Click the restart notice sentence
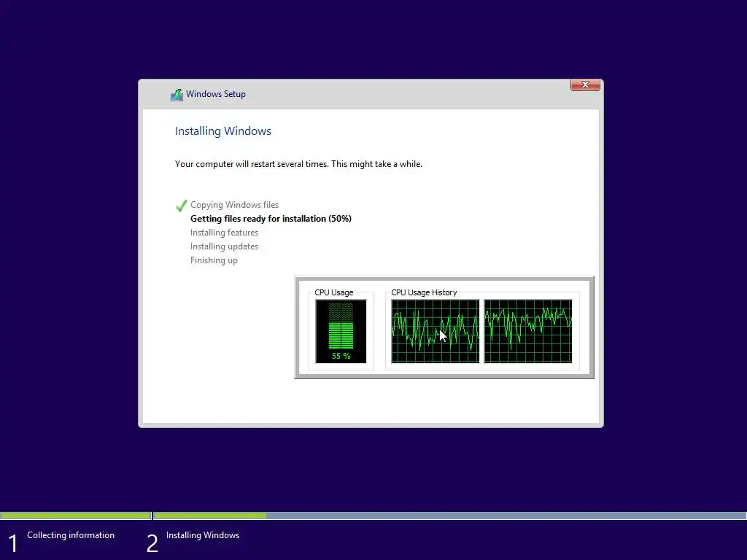The width and height of the screenshot is (747, 560). [x=298, y=164]
